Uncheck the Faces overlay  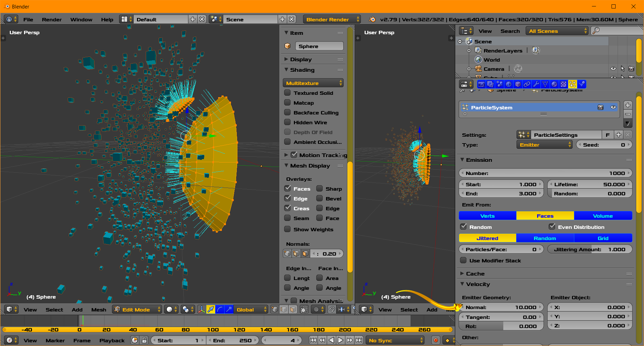click(287, 189)
